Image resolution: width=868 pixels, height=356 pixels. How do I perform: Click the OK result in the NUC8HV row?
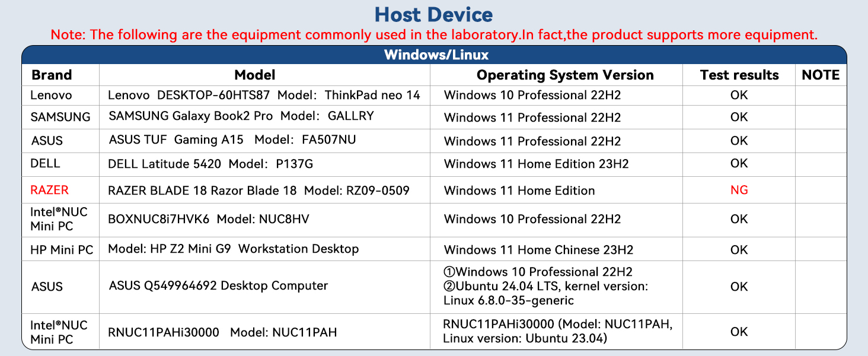coord(739,219)
